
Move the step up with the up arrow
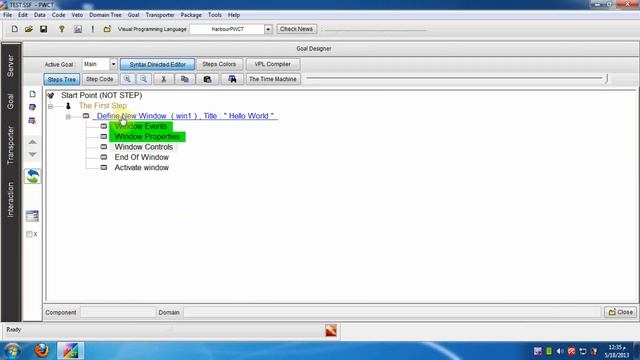coord(32,142)
